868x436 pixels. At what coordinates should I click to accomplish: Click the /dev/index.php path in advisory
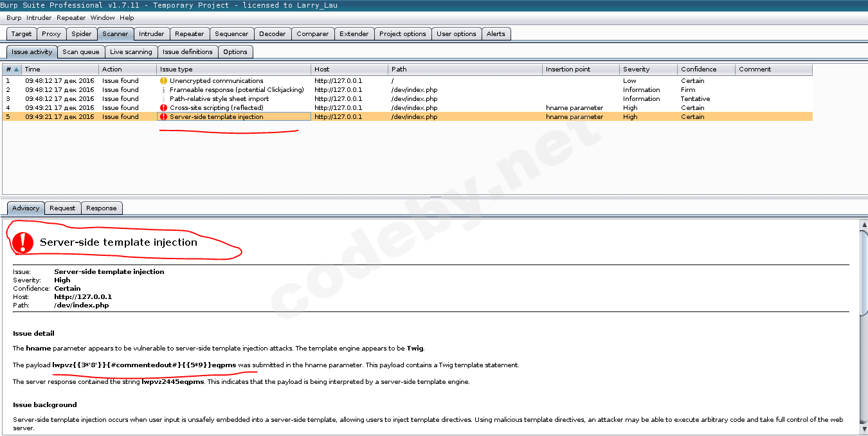pos(82,305)
